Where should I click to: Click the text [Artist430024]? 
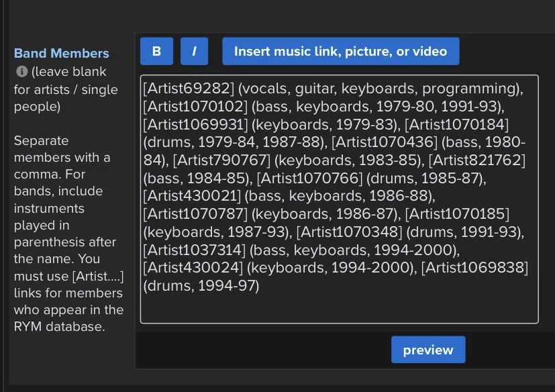tap(193, 268)
